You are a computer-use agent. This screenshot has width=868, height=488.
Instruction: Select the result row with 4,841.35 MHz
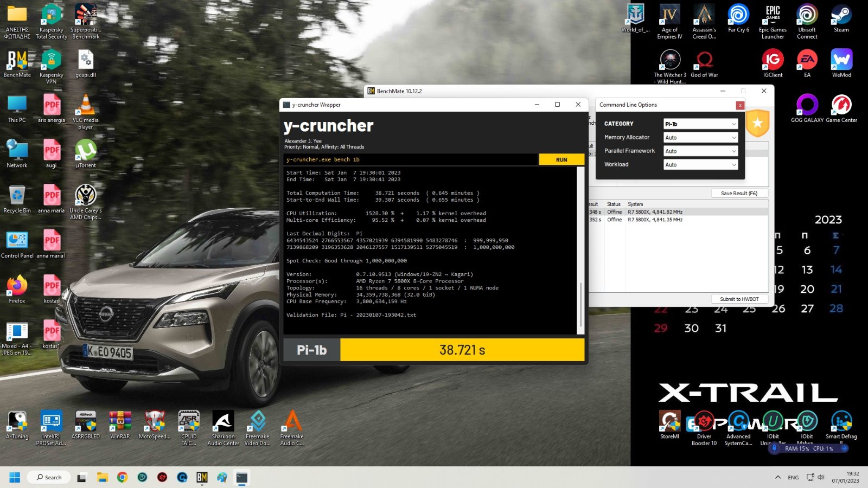(x=678, y=220)
